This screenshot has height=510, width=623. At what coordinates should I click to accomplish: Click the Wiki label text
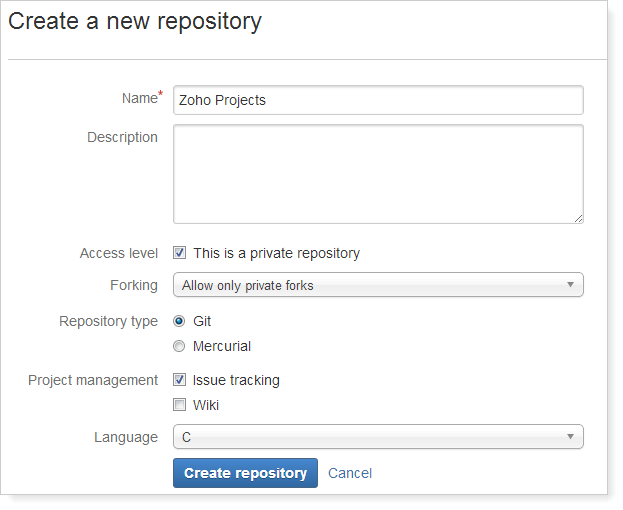206,405
